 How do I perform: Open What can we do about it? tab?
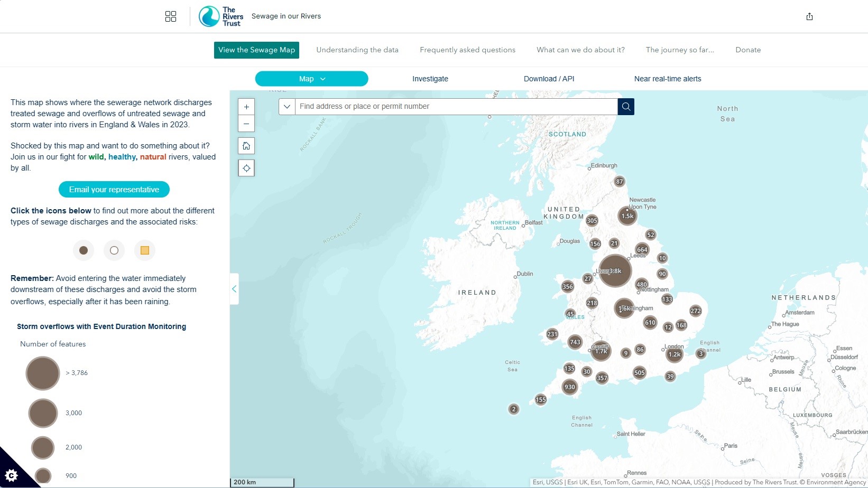coord(580,50)
